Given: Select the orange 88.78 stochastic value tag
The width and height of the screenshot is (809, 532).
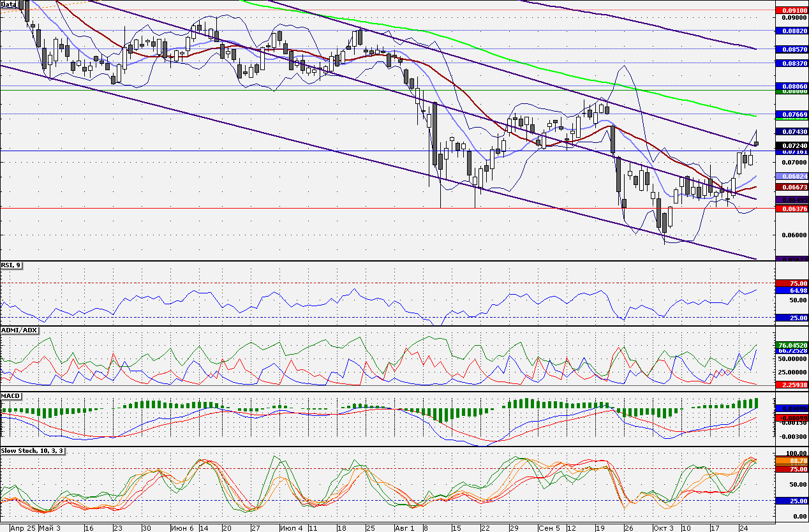Looking at the screenshot, I should click(792, 461).
